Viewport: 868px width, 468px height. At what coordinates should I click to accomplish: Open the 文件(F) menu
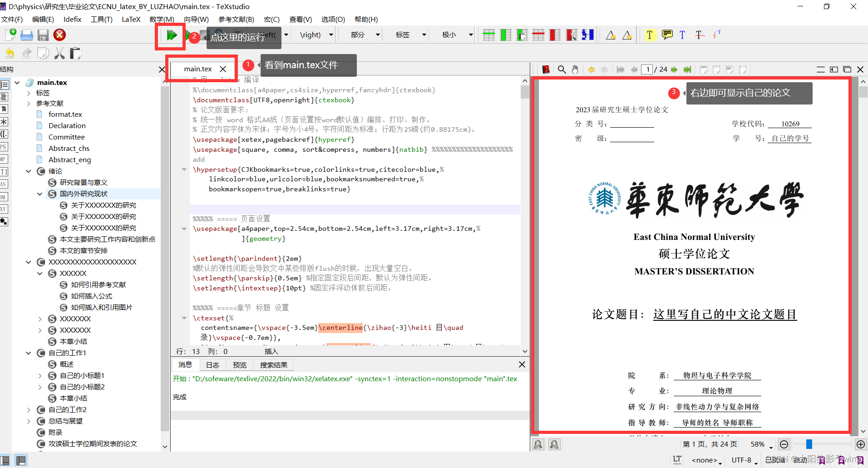click(12, 19)
